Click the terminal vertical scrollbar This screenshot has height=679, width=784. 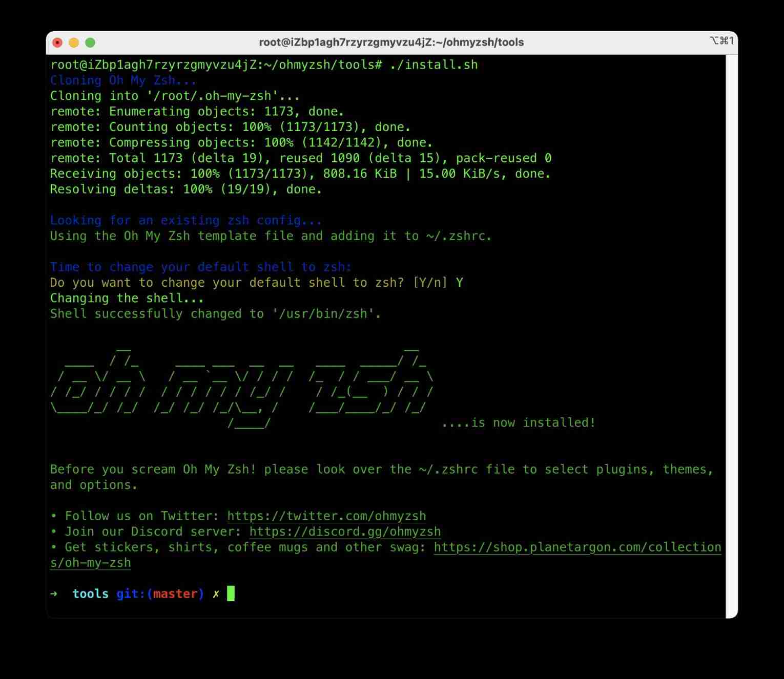[732, 336]
